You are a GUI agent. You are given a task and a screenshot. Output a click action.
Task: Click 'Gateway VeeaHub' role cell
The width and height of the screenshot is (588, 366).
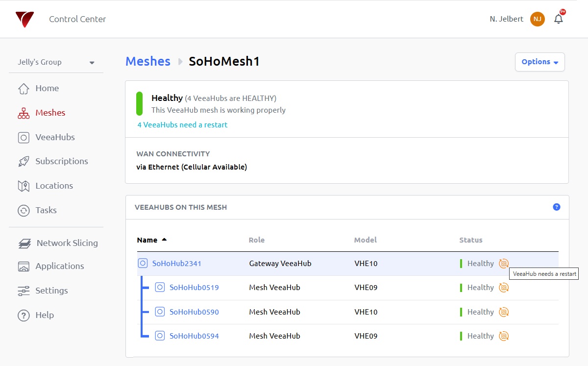280,264
